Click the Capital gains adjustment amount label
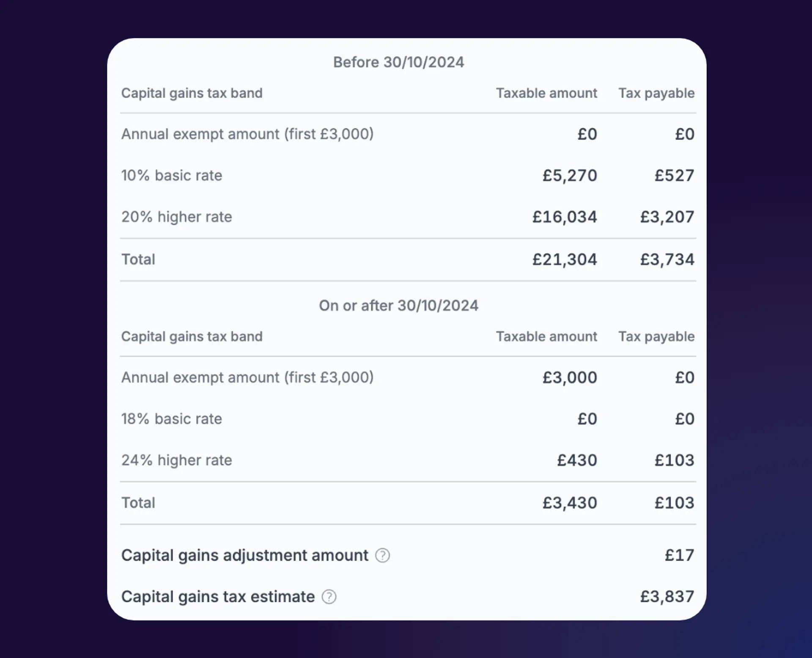This screenshot has width=812, height=658. [x=244, y=556]
